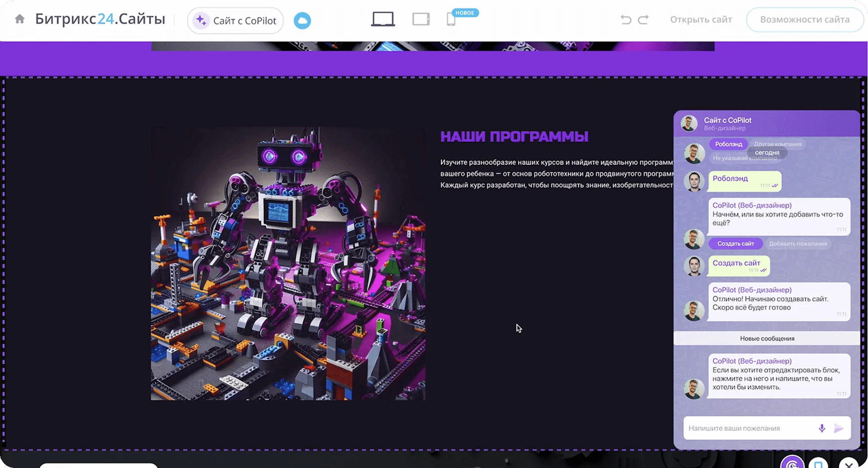
Task: Click the Напишите ваши пожелания input field
Action: (749, 428)
